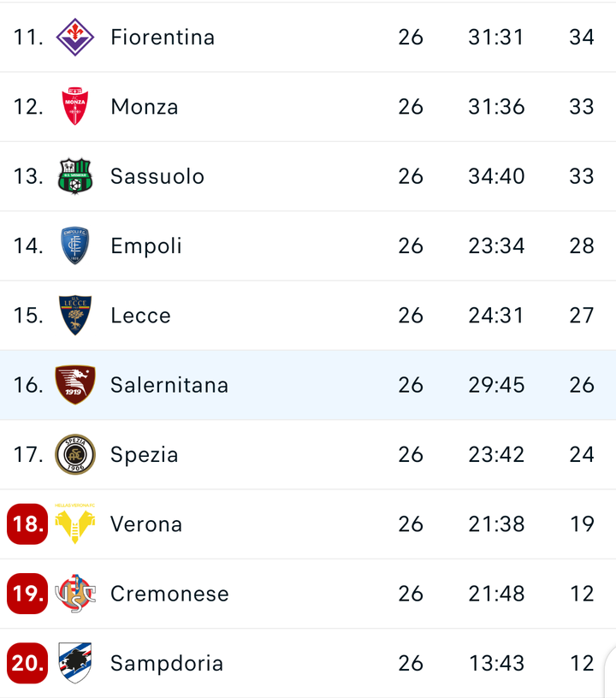The width and height of the screenshot is (616, 698).
Task: Click the red 20. relegation position badge
Action: [27, 663]
